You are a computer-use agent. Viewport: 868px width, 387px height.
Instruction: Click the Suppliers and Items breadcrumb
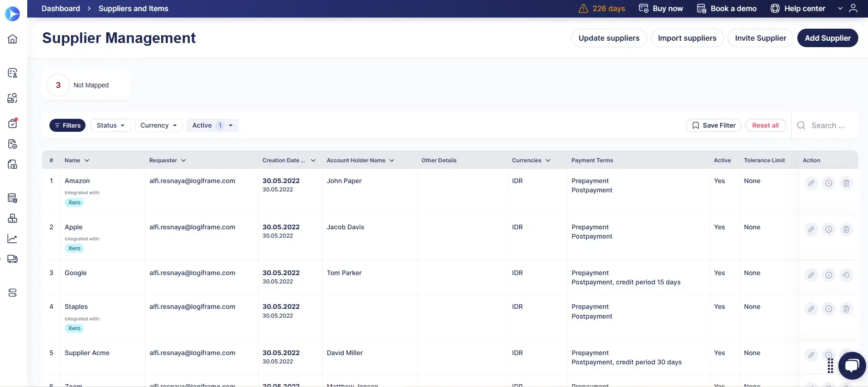(x=133, y=8)
